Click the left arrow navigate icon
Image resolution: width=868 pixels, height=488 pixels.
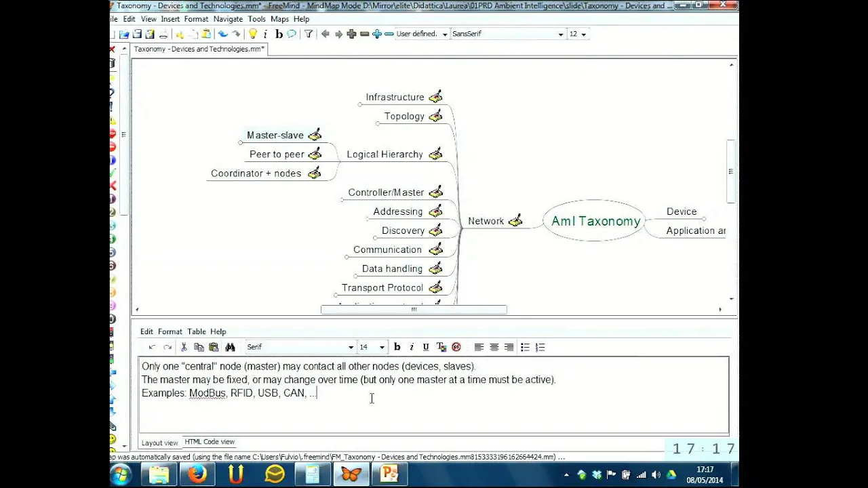tap(325, 34)
